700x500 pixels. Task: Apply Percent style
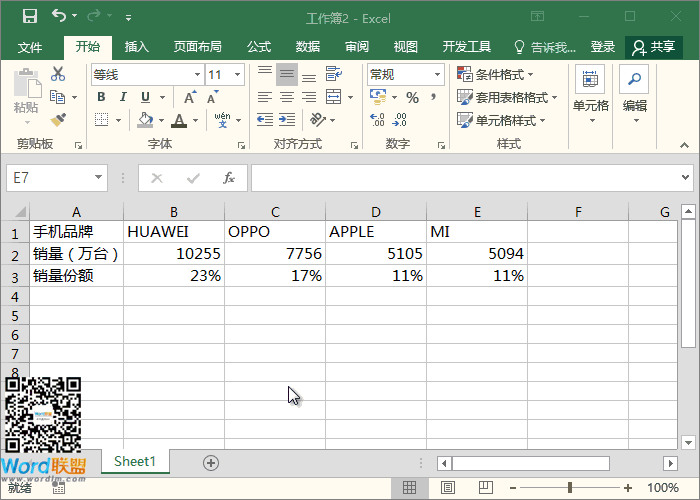click(x=412, y=98)
